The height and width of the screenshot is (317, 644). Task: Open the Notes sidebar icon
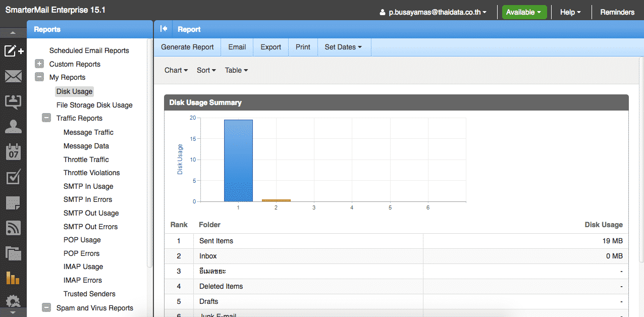click(13, 203)
